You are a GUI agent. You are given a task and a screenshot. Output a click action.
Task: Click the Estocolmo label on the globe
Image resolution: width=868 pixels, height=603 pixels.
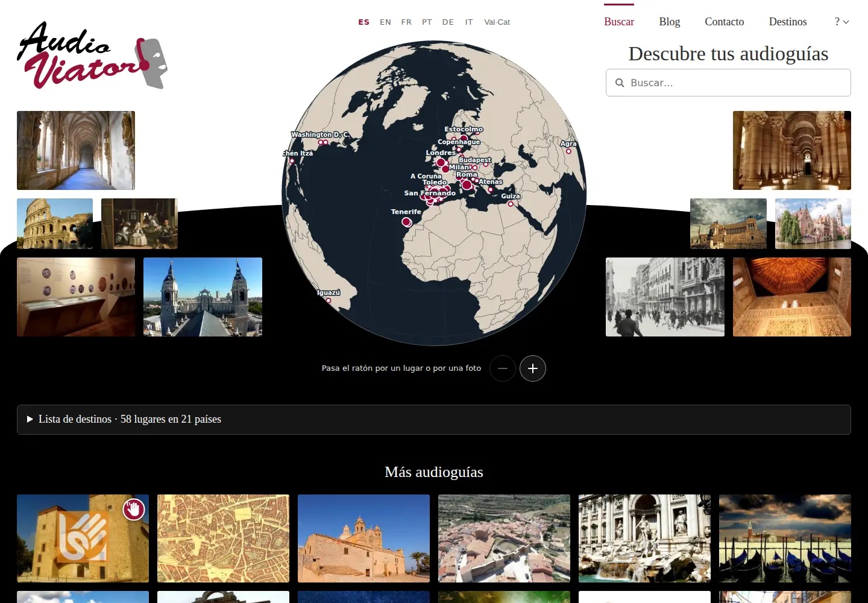pos(464,129)
